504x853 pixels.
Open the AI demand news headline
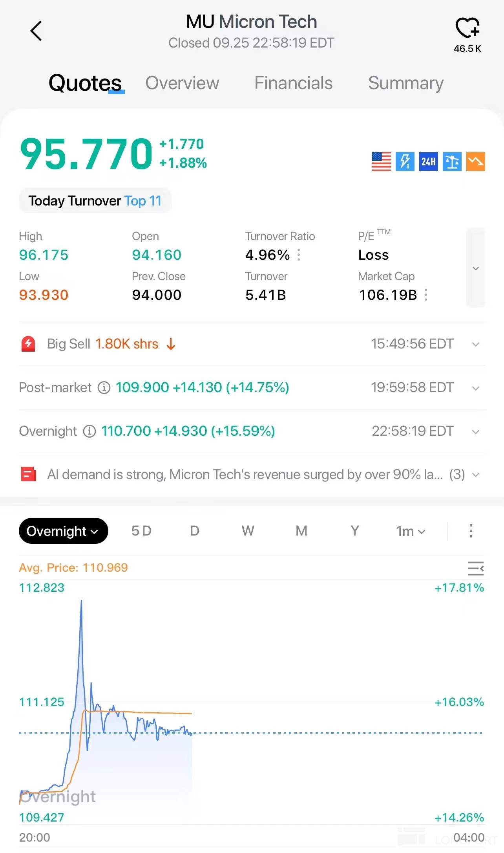point(245,475)
